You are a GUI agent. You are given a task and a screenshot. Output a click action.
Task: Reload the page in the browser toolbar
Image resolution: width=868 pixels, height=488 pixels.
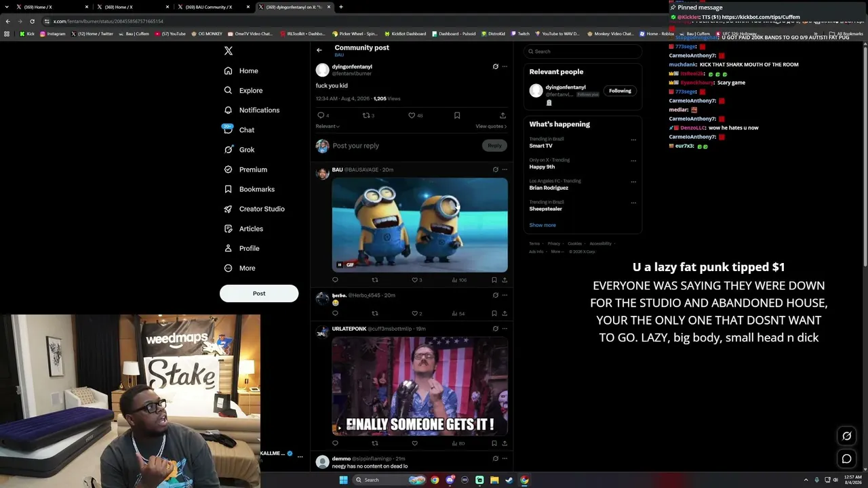pyautogui.click(x=32, y=21)
